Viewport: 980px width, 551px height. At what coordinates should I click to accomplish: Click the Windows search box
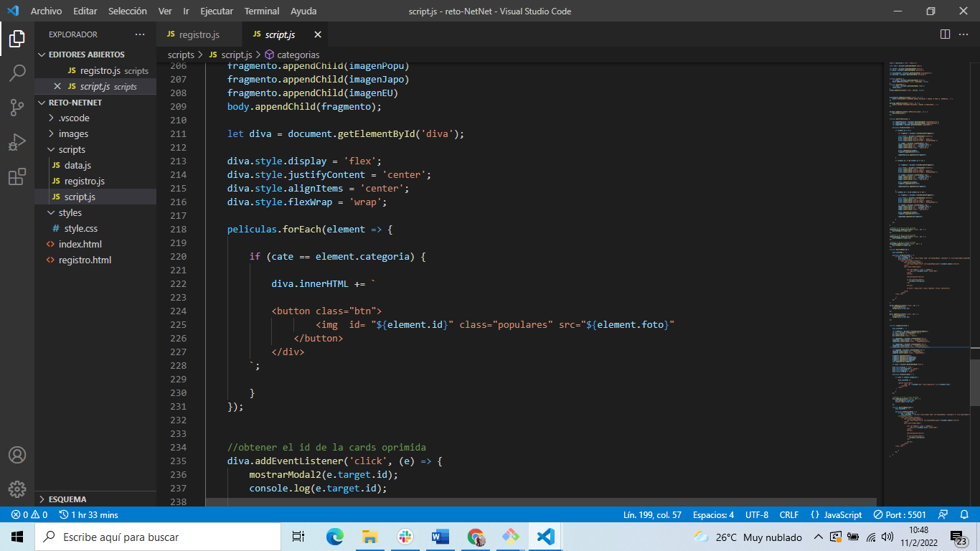pos(158,537)
